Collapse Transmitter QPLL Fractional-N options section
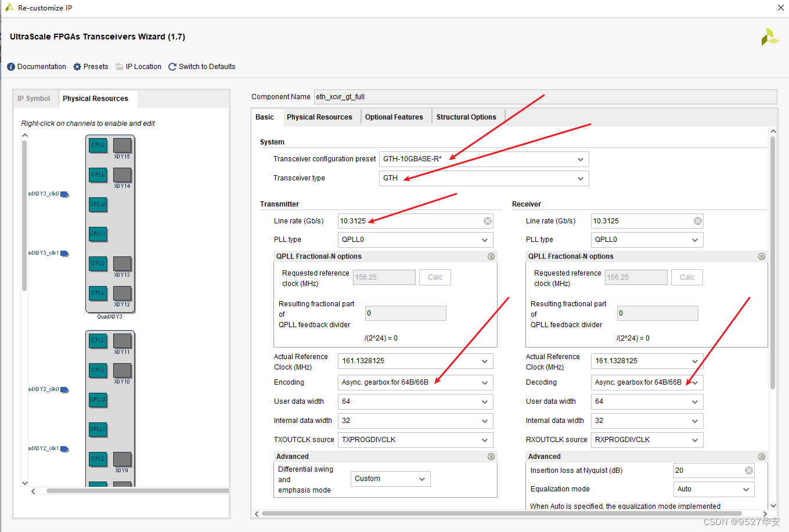 point(491,256)
